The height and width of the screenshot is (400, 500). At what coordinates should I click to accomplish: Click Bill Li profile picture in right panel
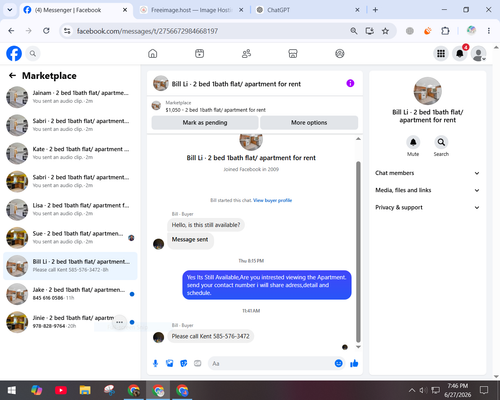point(428,91)
